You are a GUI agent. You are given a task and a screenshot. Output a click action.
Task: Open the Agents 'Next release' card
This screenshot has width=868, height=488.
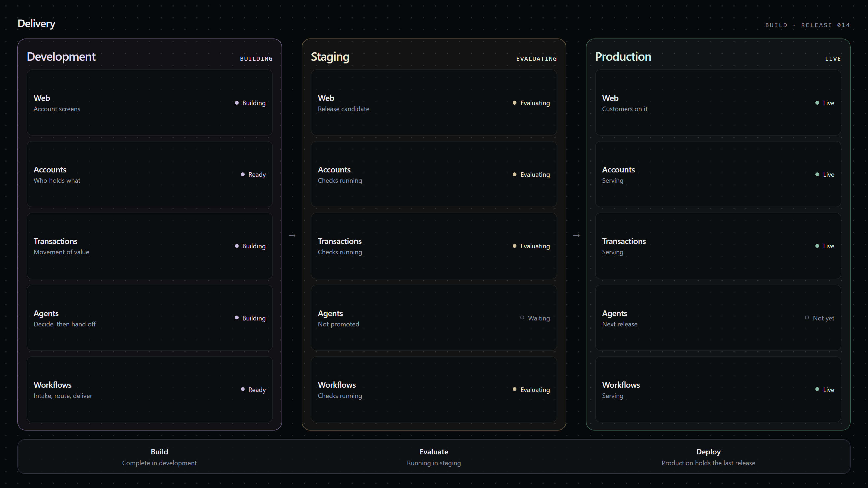tap(718, 318)
